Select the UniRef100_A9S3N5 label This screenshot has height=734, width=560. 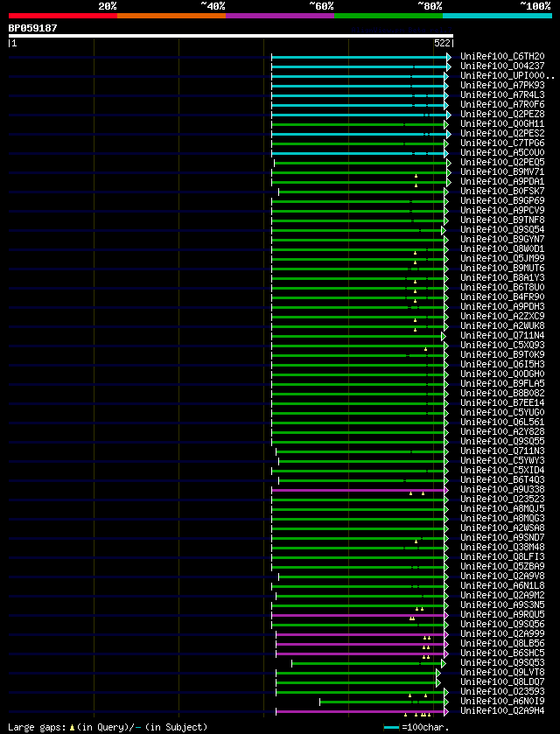[x=502, y=605]
